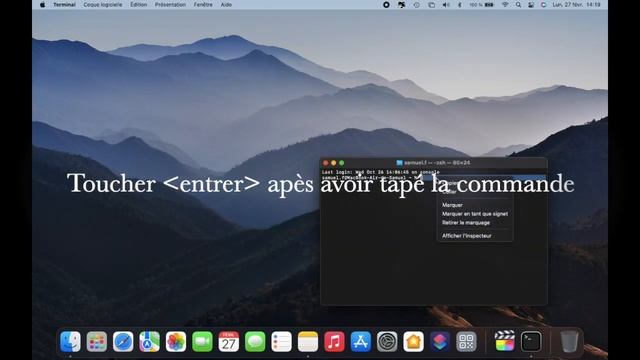Viewport: 640px width, 360px height.
Task: Open Finder from the Dock
Action: [x=70, y=341]
